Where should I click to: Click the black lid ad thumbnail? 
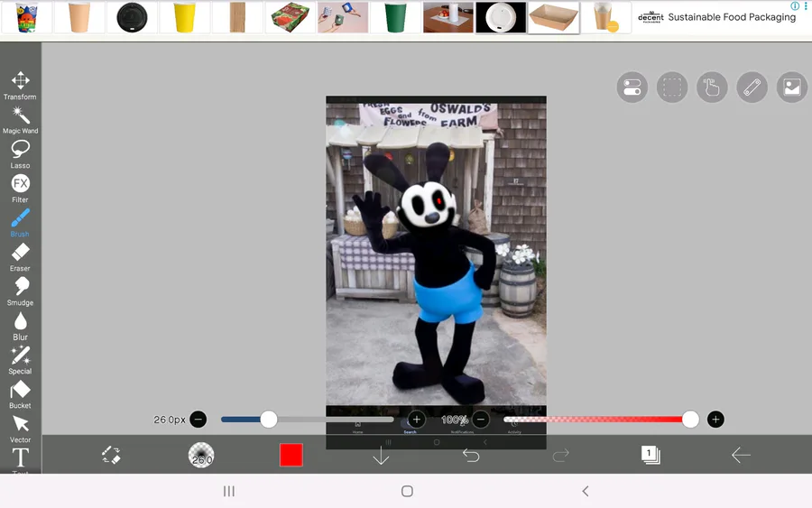coord(132,17)
